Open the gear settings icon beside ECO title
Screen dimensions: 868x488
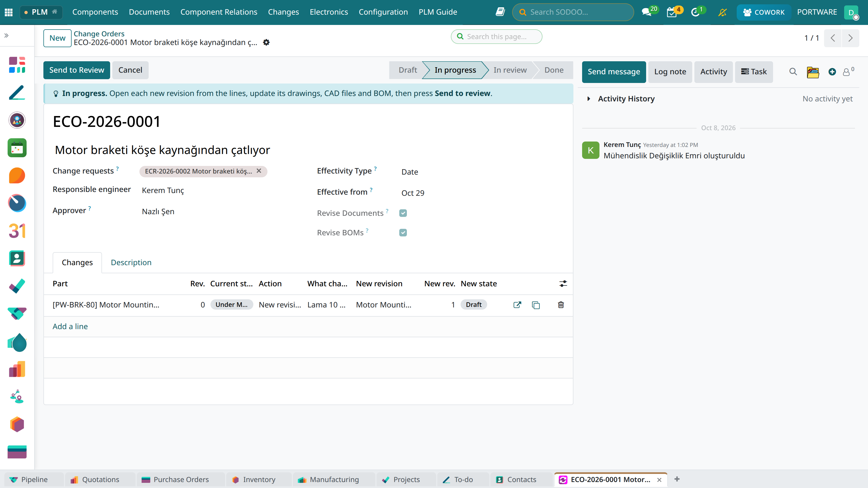click(266, 43)
